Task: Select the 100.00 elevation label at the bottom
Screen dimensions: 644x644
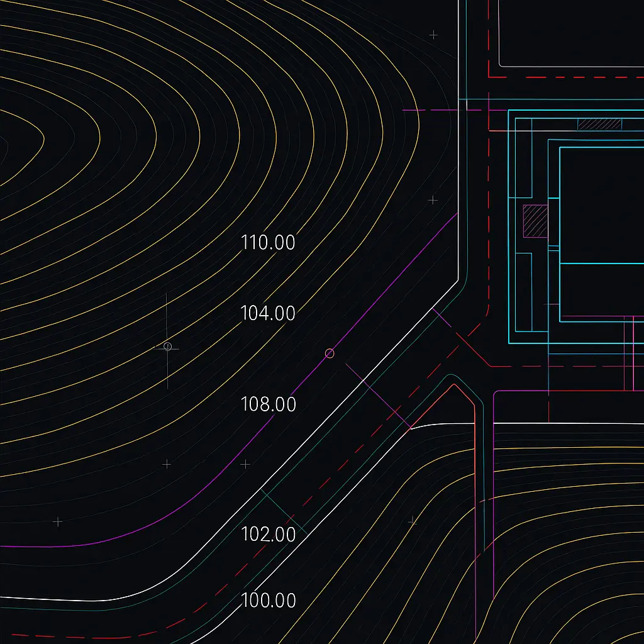Action: [x=269, y=602]
